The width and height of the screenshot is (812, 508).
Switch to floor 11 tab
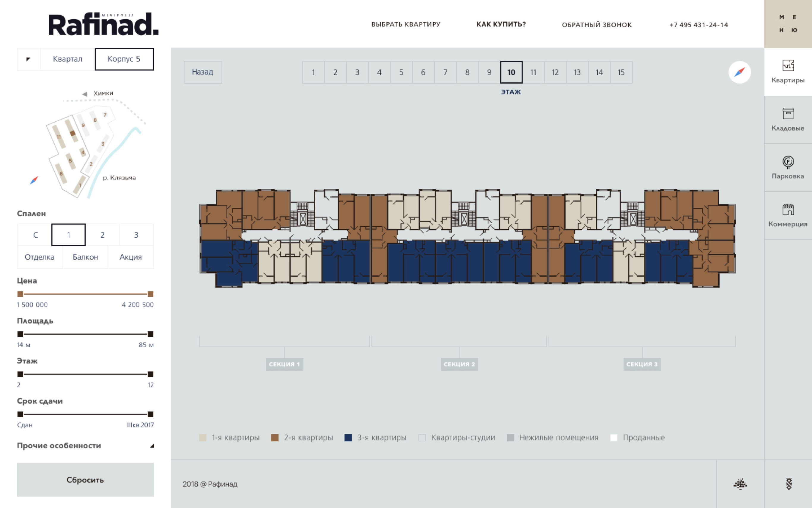[x=533, y=72]
